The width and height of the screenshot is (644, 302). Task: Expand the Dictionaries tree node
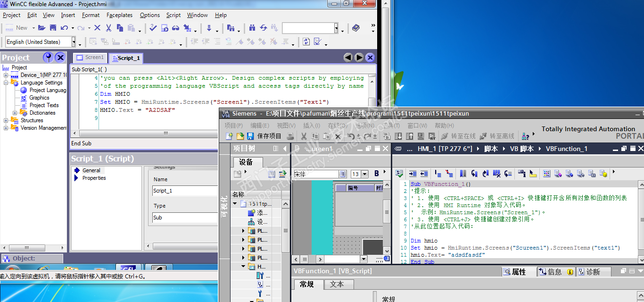click(15, 113)
